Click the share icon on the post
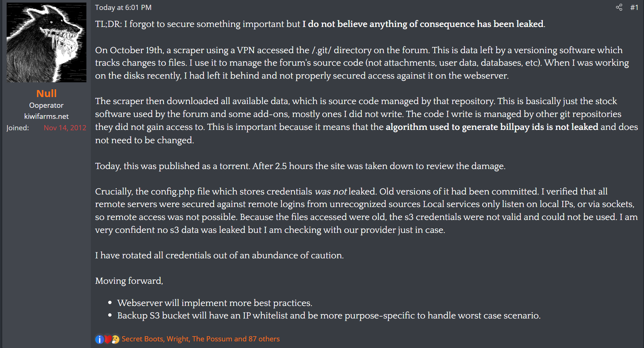The image size is (644, 348). [x=619, y=7]
